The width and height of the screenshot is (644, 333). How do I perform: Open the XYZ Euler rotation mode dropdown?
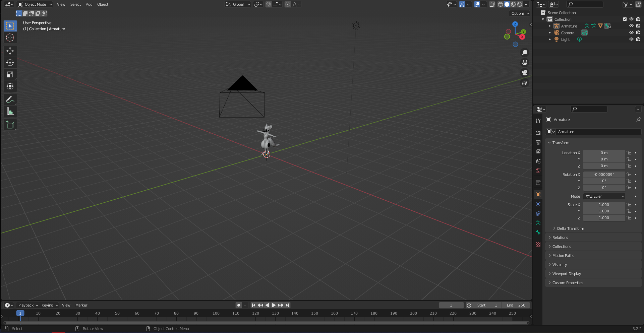click(604, 196)
